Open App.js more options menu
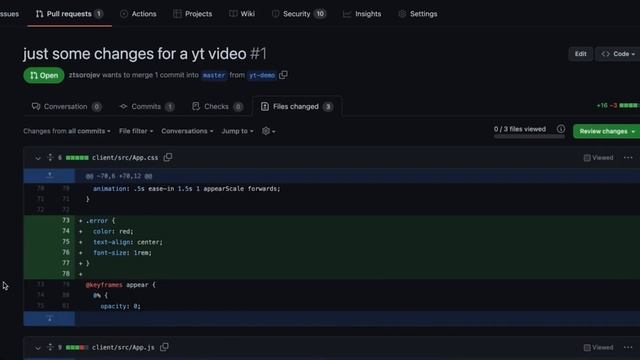The image size is (640, 360). [x=628, y=347]
